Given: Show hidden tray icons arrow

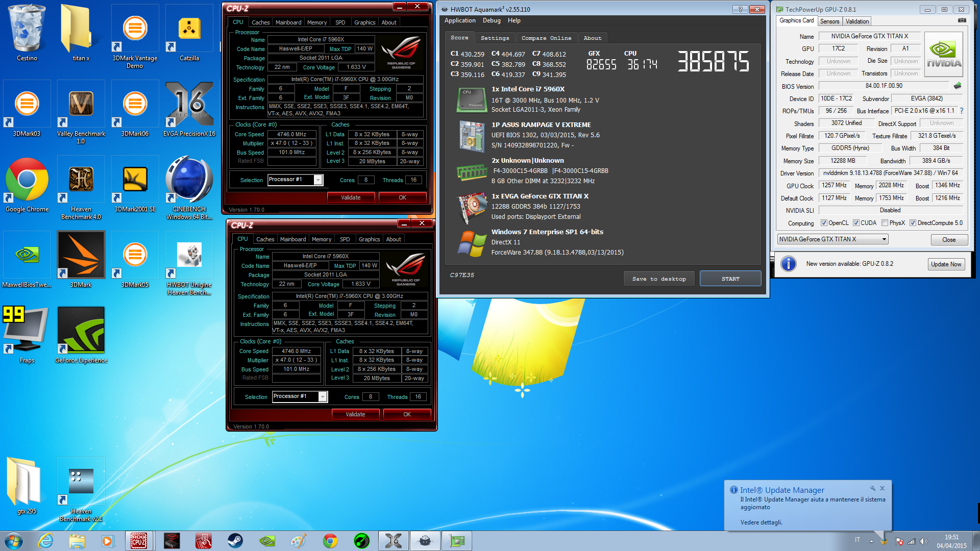Looking at the screenshot, I should coord(871,541).
